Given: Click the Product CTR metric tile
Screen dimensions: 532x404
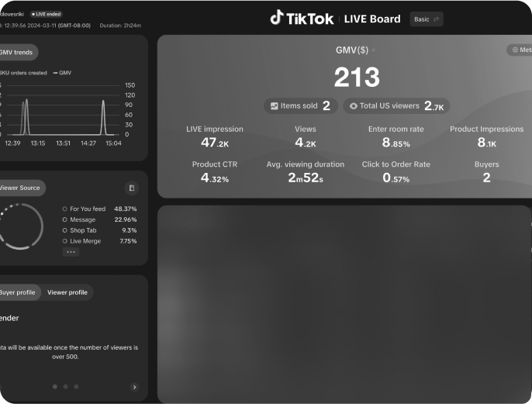Looking at the screenshot, I should click(x=215, y=171).
